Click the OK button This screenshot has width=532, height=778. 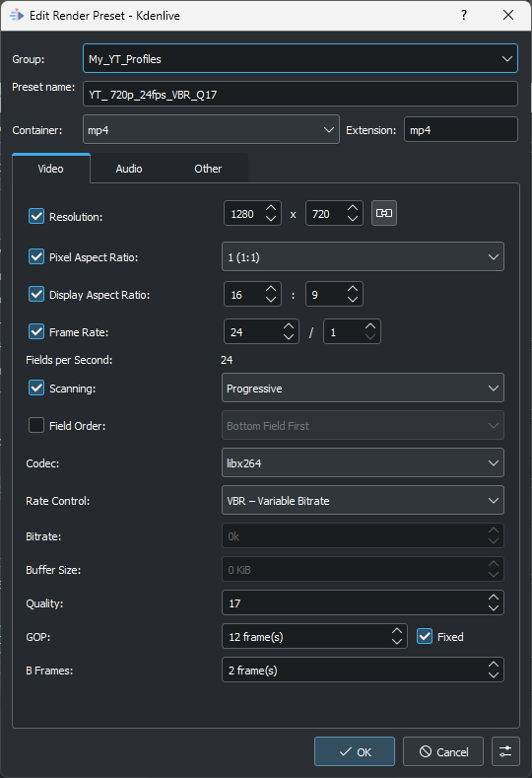355,751
